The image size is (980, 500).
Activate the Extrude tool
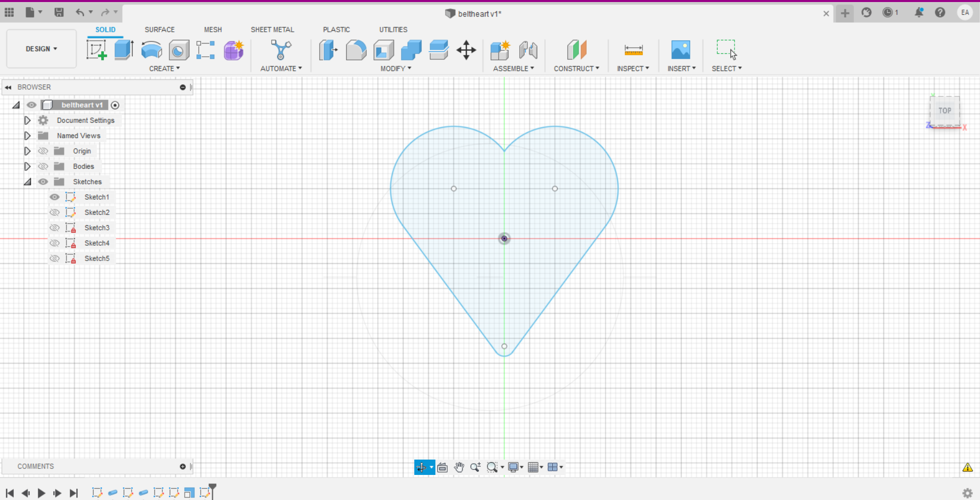click(x=123, y=50)
